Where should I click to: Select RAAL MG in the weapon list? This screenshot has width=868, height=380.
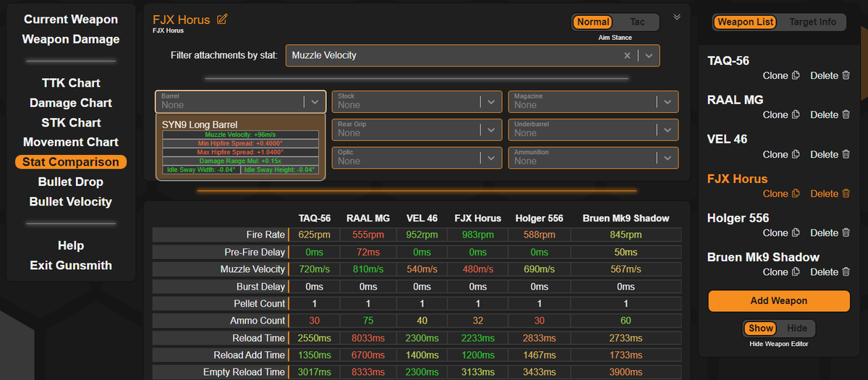point(735,100)
